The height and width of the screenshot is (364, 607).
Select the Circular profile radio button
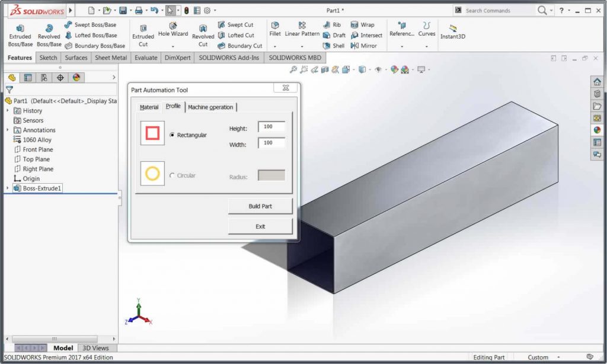click(x=172, y=175)
